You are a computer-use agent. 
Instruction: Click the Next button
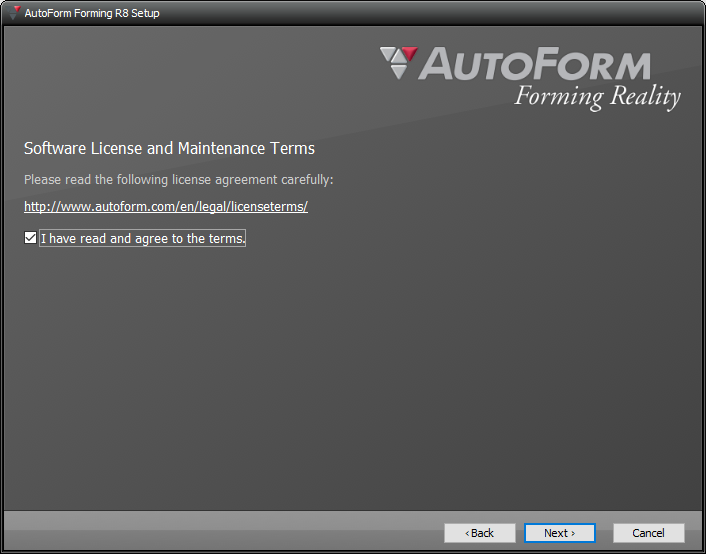pyautogui.click(x=560, y=533)
